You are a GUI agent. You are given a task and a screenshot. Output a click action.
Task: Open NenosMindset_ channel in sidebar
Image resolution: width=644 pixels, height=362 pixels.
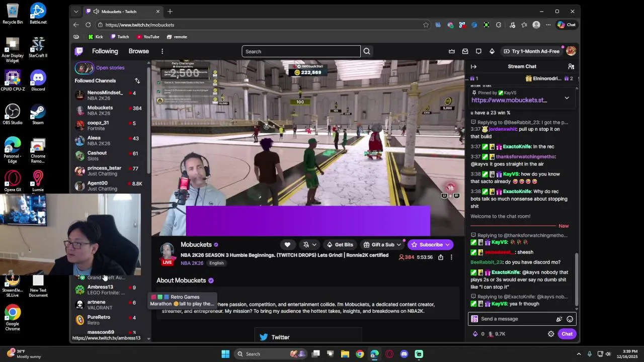[x=109, y=96]
